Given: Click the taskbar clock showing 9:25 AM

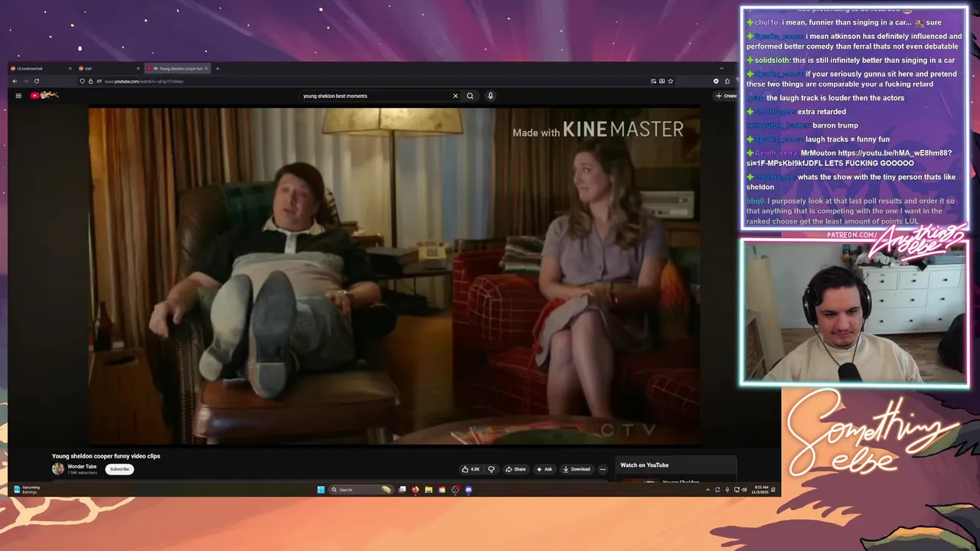Looking at the screenshot, I should [761, 490].
